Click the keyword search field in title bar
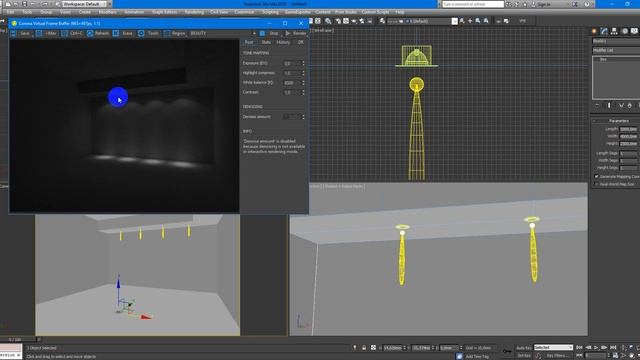 point(473,4)
